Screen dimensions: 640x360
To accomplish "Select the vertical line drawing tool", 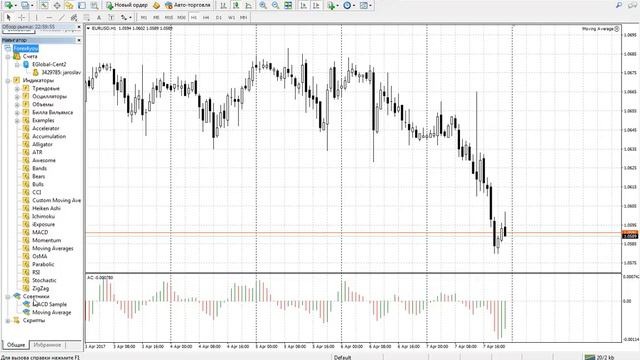I will (36, 18).
